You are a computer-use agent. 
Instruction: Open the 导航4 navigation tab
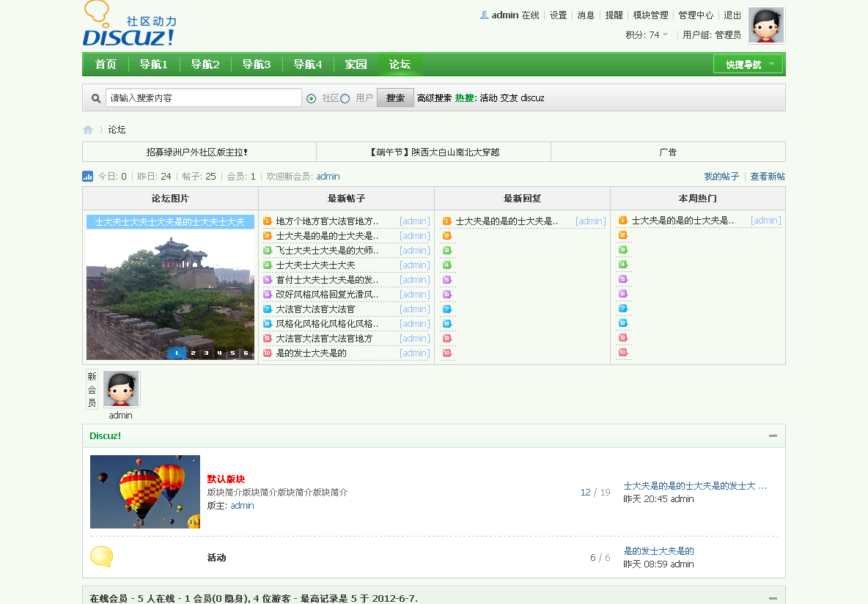[x=308, y=65]
